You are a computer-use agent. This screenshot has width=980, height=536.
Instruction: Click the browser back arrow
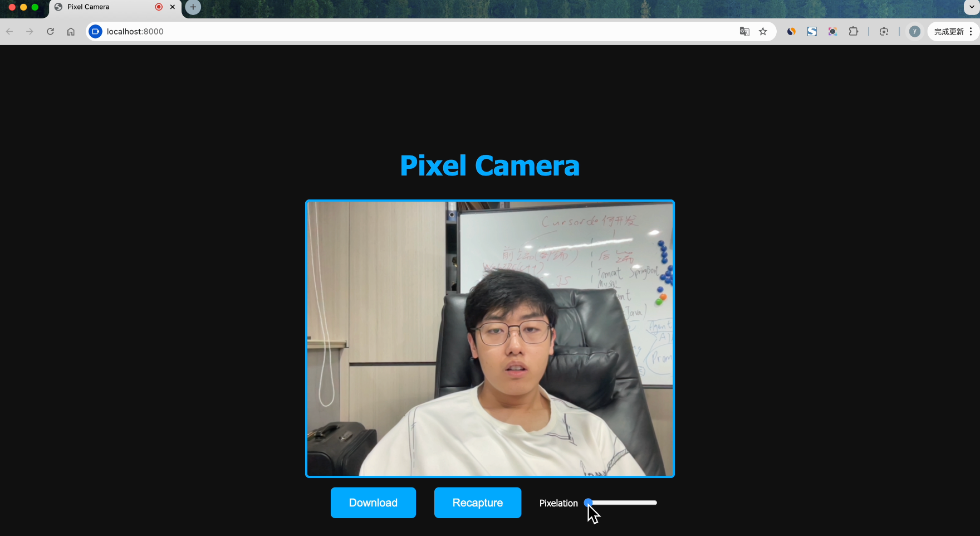click(x=9, y=32)
